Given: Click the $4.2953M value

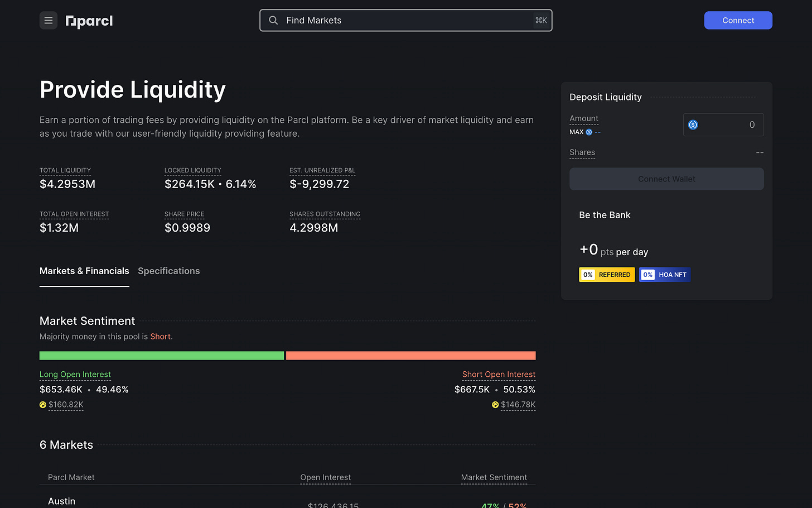Looking at the screenshot, I should pyautogui.click(x=67, y=184).
